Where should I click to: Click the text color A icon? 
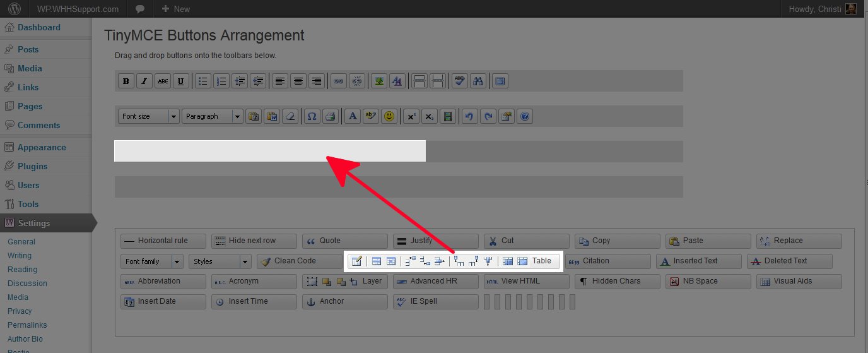pos(353,116)
